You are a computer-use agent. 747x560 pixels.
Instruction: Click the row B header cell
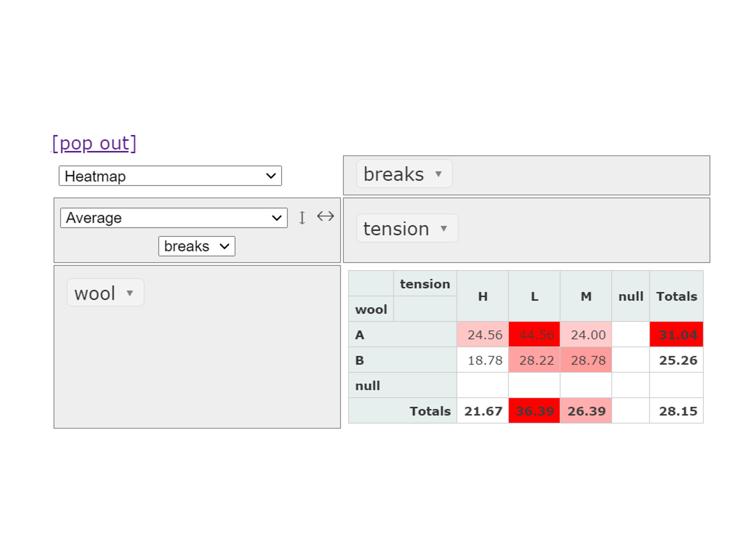click(402, 360)
